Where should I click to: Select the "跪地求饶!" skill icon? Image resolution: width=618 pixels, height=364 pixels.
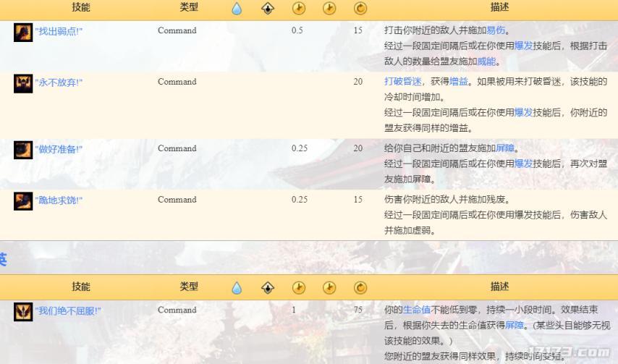[x=23, y=200]
